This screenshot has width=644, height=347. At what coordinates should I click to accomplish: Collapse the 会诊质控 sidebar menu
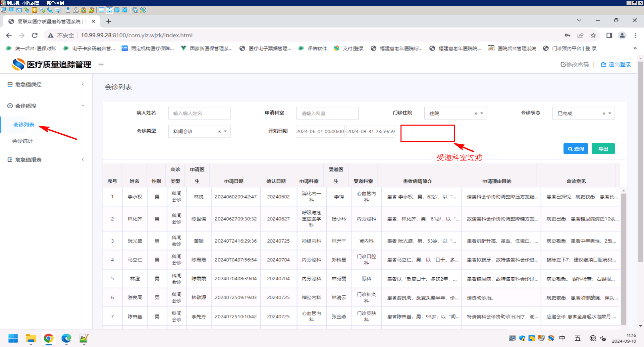46,106
